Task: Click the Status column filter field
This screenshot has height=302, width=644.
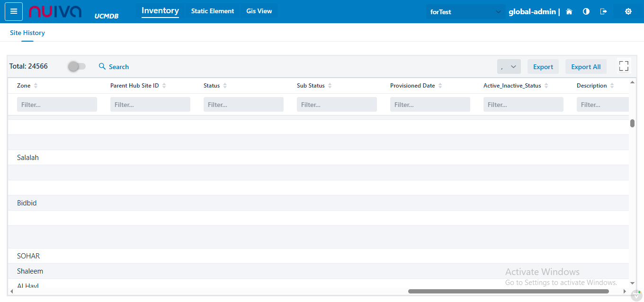Action: click(243, 105)
